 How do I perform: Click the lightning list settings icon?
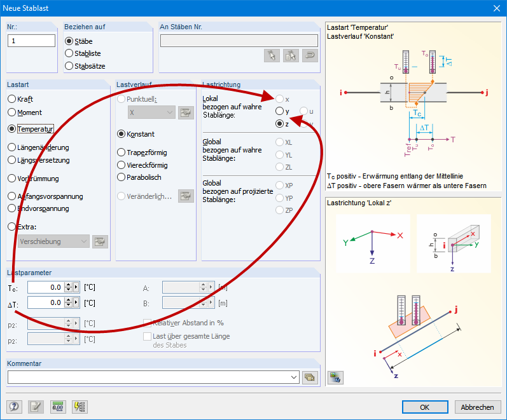pyautogui.click(x=80, y=407)
